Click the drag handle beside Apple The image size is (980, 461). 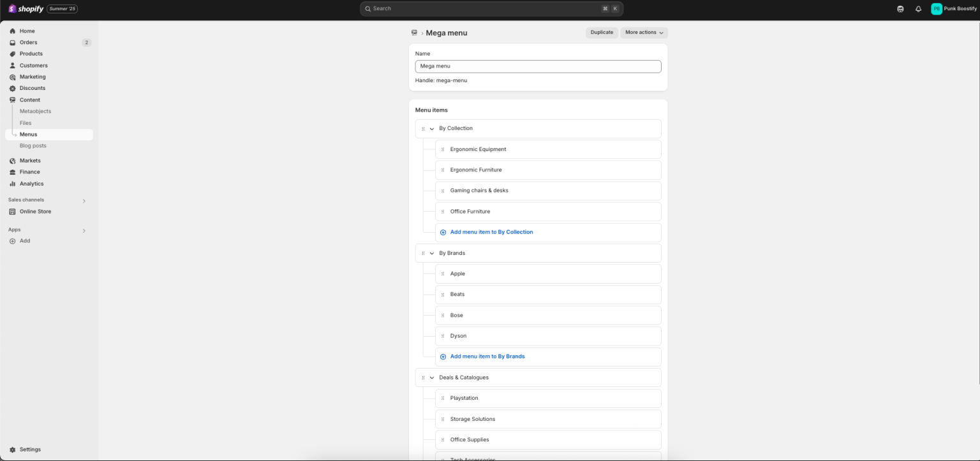tap(443, 274)
